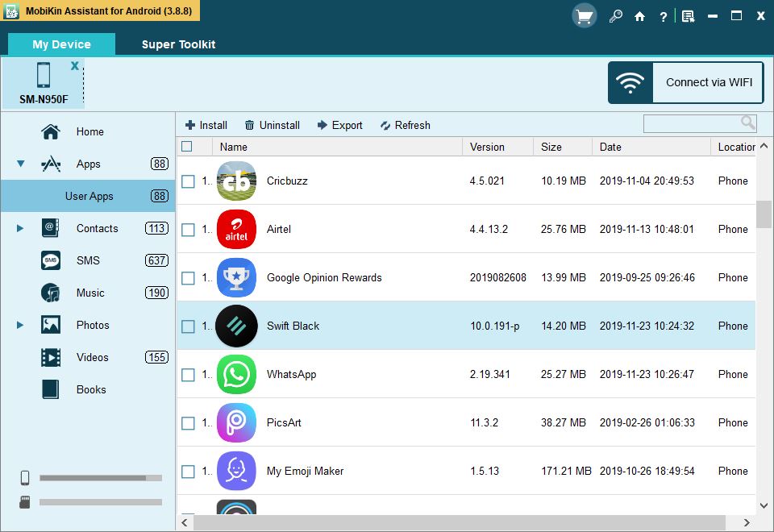Check the My Emoji Maker checkbox
The width and height of the screenshot is (774, 532).
188,472
